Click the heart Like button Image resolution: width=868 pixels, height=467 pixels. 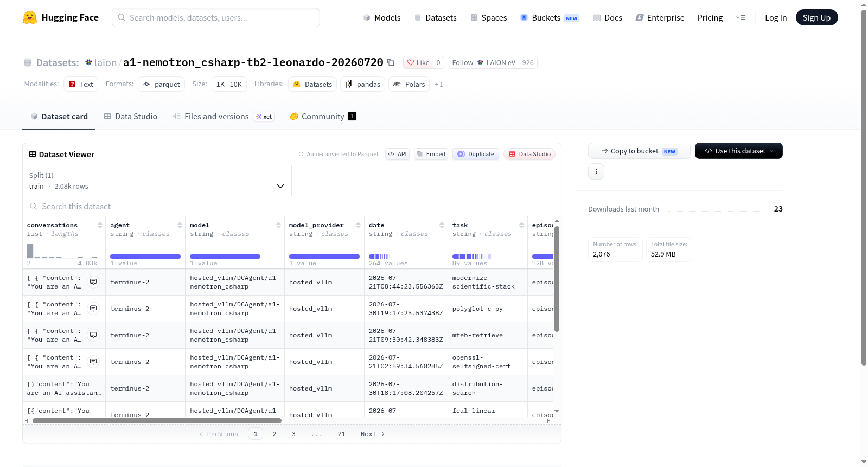[418, 62]
